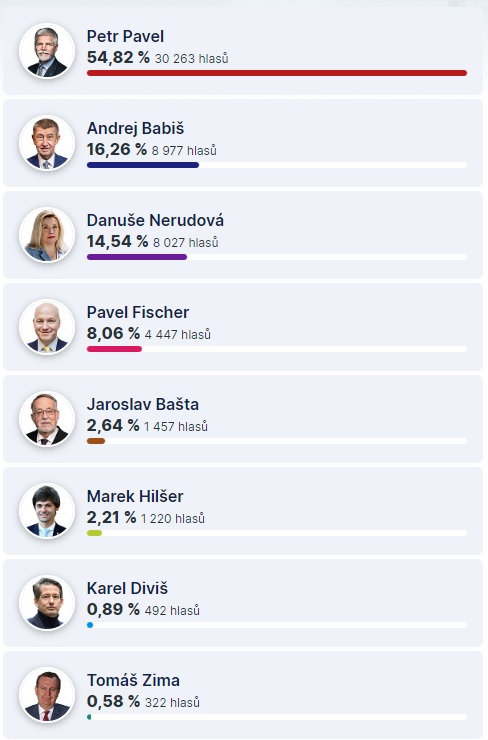Click the red Petr Pavel result bar
Screen dimensions: 488x740
pyautogui.click(x=277, y=73)
